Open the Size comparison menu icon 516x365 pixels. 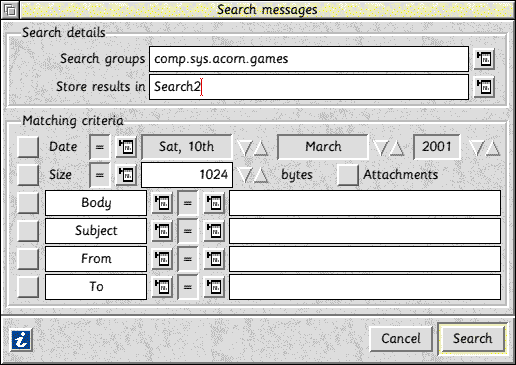(126, 175)
